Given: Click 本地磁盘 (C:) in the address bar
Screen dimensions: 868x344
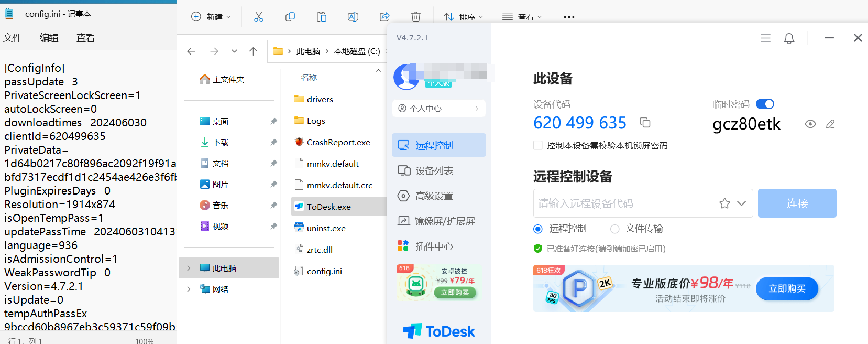Looking at the screenshot, I should tap(357, 51).
